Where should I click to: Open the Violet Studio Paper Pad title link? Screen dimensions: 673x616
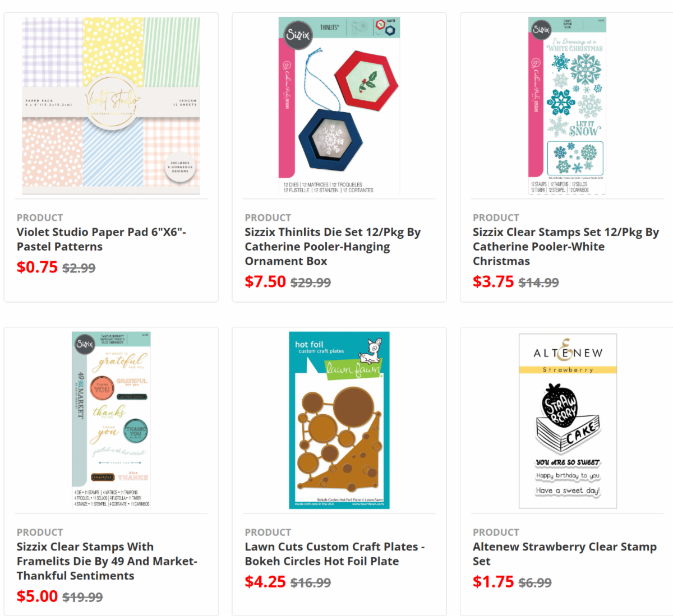click(x=101, y=239)
